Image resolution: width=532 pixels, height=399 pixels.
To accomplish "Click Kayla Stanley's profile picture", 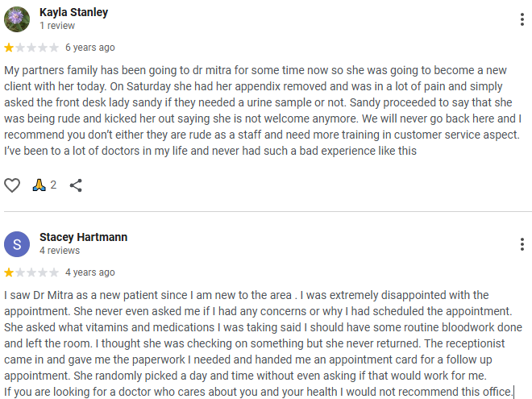I will (18, 19).
